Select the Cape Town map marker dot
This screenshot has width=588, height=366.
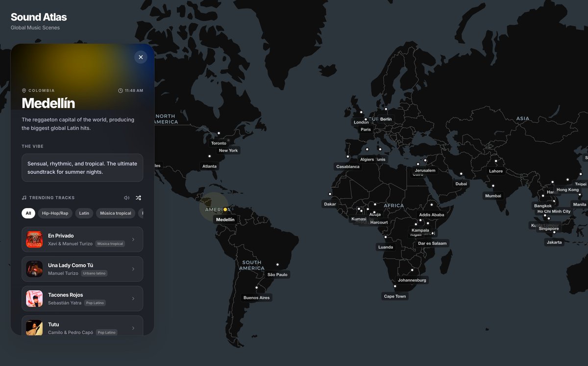coord(395,286)
